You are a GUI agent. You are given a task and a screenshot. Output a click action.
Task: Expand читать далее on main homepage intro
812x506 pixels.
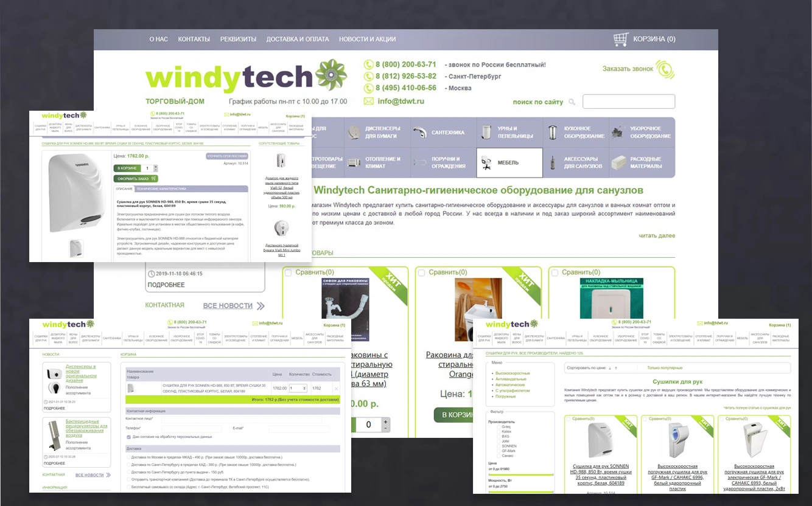(657, 235)
